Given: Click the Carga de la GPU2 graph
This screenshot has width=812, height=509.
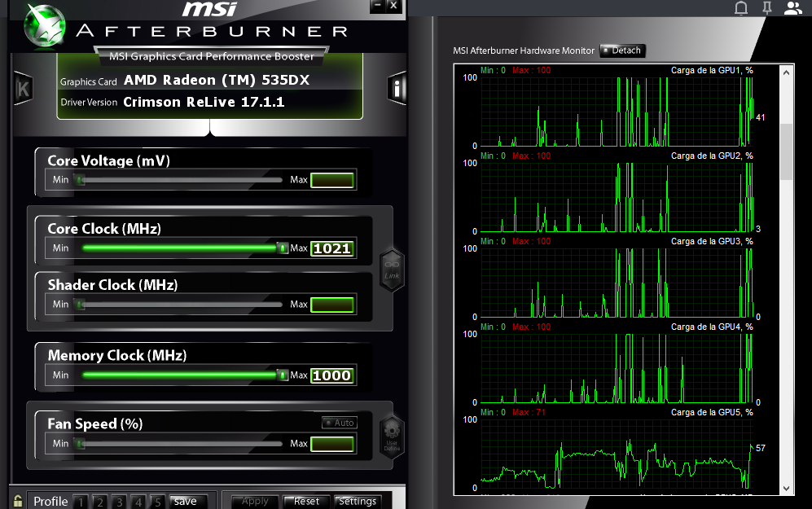Looking at the screenshot, I should [617, 197].
